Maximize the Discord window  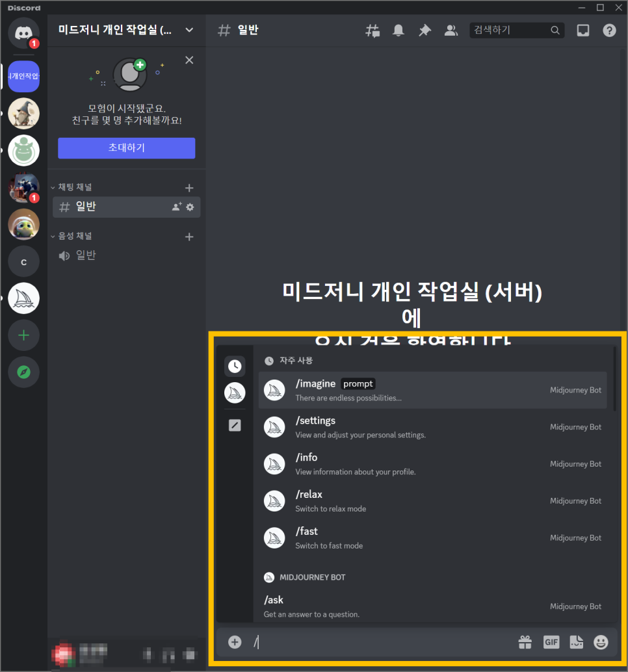click(600, 7)
